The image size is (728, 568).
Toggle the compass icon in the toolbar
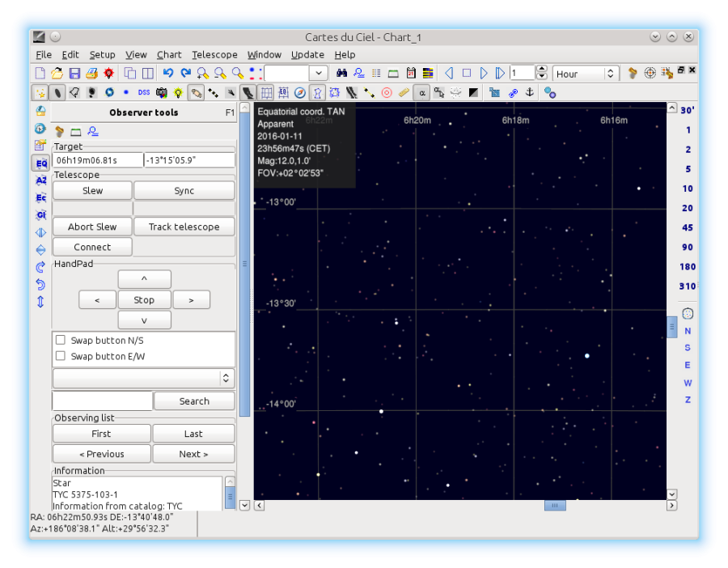[300, 93]
